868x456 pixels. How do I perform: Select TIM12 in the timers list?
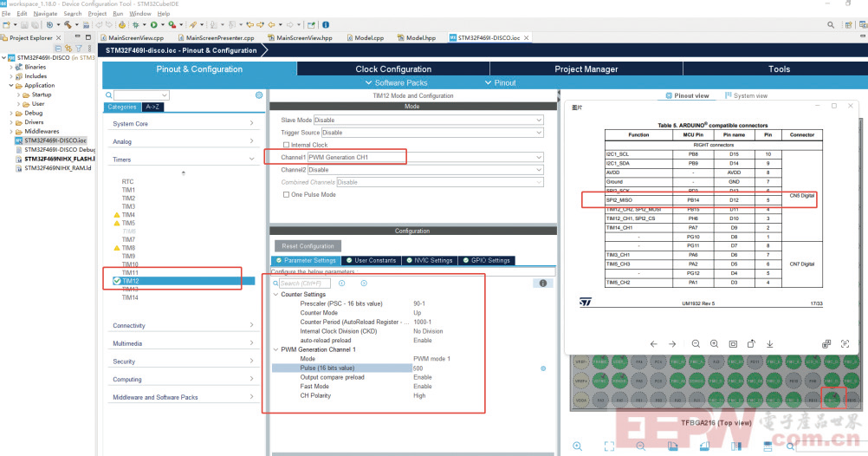pyautogui.click(x=131, y=281)
